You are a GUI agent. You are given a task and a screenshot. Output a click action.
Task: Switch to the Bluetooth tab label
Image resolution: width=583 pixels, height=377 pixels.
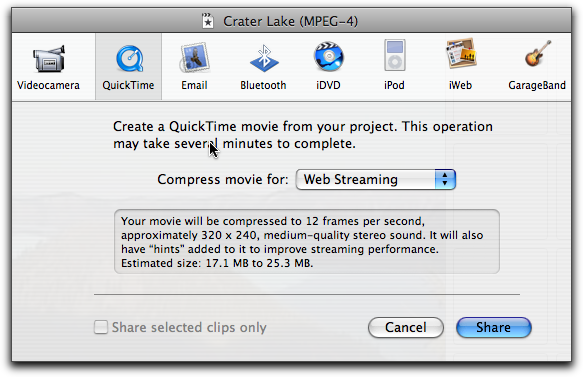(263, 85)
